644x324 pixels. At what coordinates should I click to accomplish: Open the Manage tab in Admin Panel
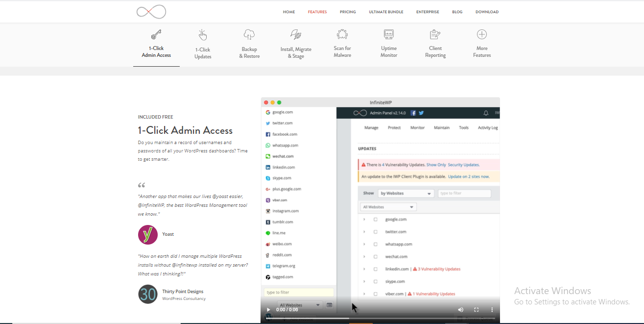pos(371,128)
